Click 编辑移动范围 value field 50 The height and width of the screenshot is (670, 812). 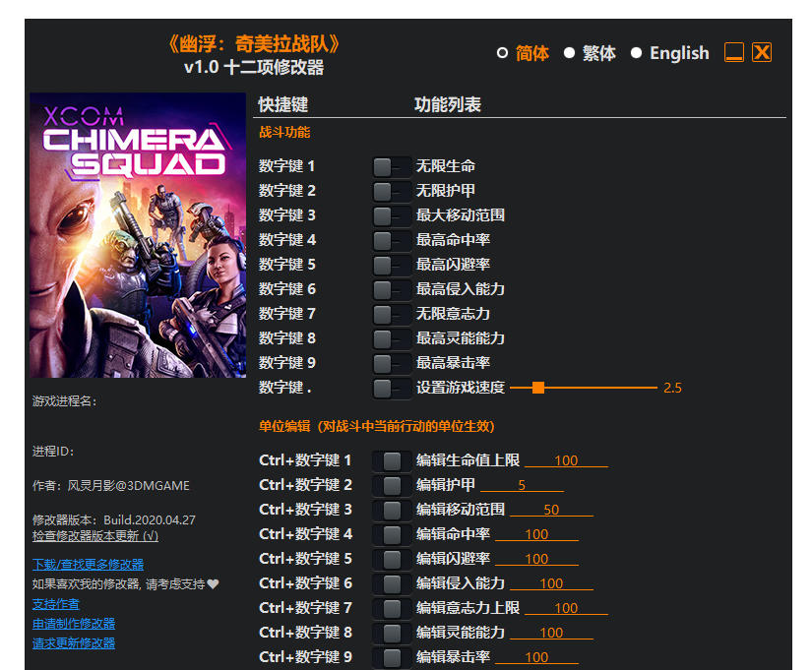[551, 510]
